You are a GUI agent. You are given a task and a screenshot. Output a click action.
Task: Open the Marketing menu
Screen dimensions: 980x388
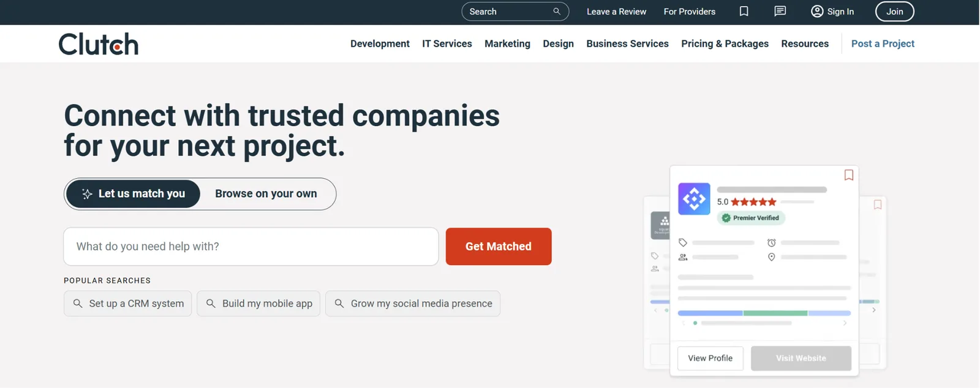pos(507,44)
